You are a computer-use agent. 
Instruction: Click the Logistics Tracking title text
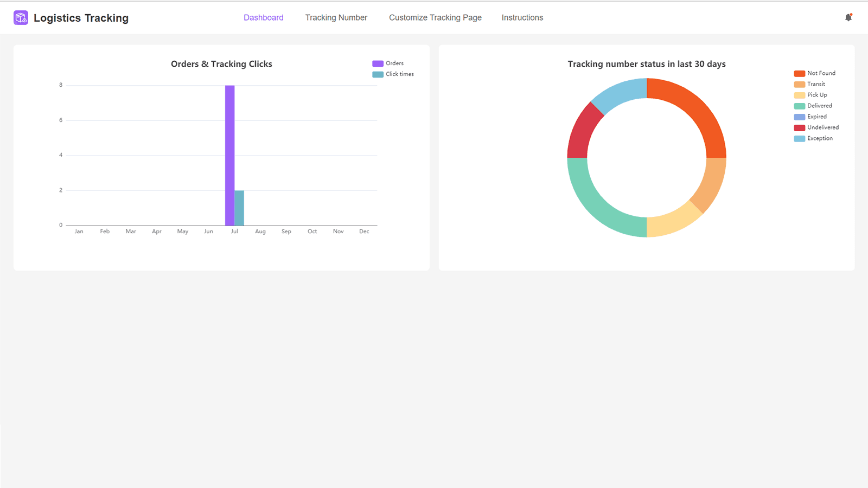81,18
